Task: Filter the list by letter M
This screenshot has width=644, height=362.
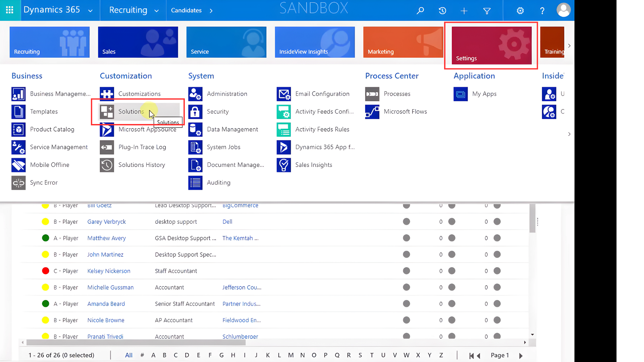Action: (291, 355)
